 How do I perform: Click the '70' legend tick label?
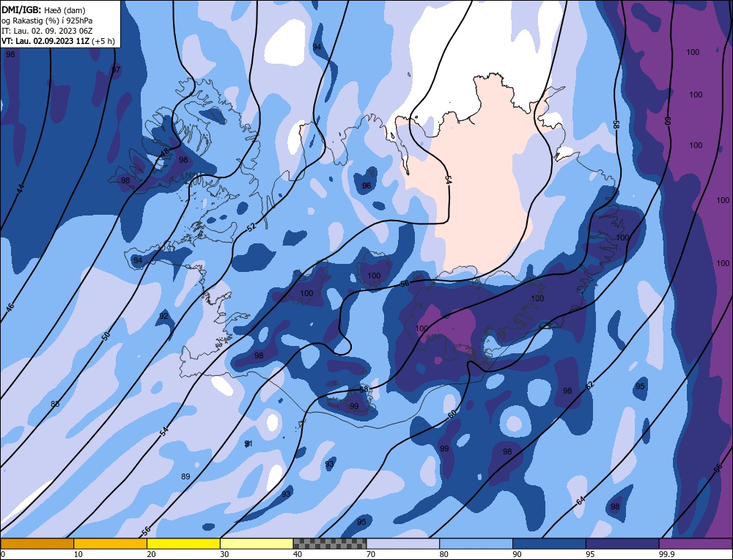coord(371,554)
